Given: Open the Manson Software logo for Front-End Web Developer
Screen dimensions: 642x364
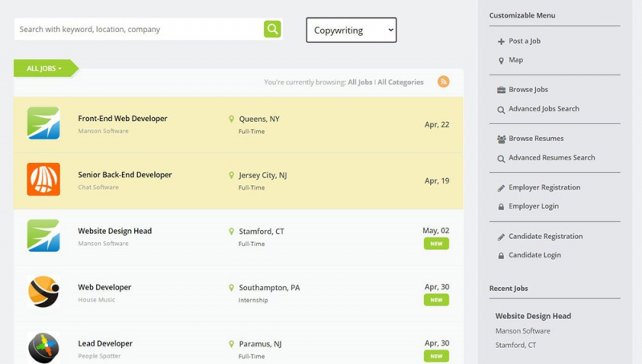Looking at the screenshot, I should pos(43,123).
